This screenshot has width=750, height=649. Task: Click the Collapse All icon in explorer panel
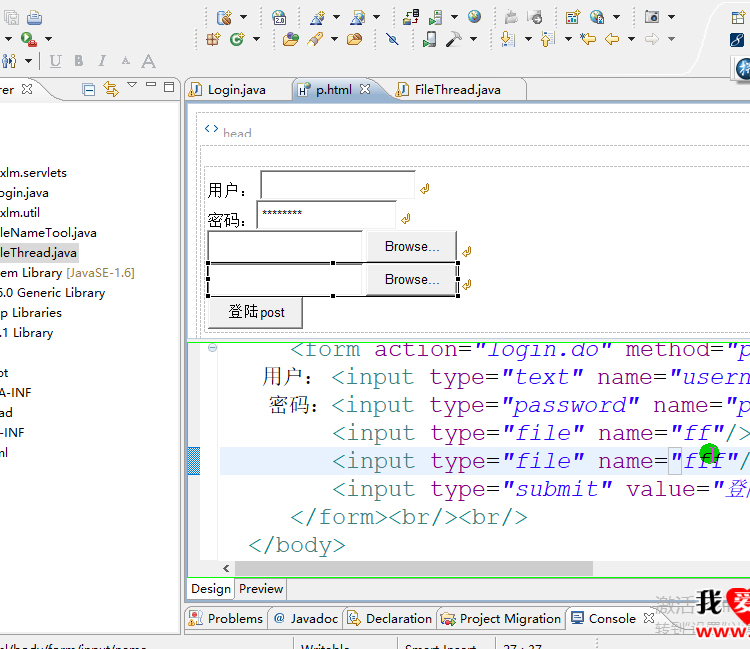pos(89,89)
